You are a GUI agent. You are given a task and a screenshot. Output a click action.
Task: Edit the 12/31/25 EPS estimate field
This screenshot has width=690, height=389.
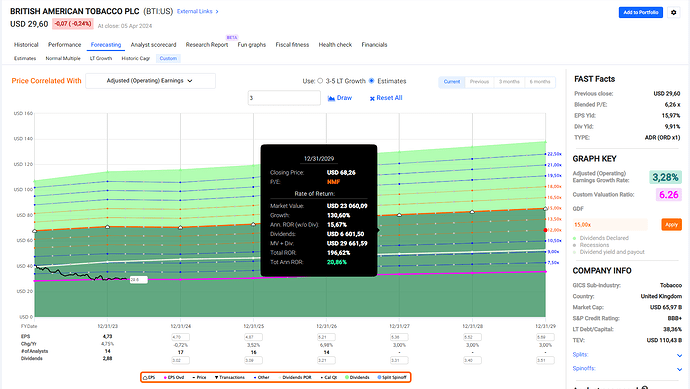tap(253, 337)
